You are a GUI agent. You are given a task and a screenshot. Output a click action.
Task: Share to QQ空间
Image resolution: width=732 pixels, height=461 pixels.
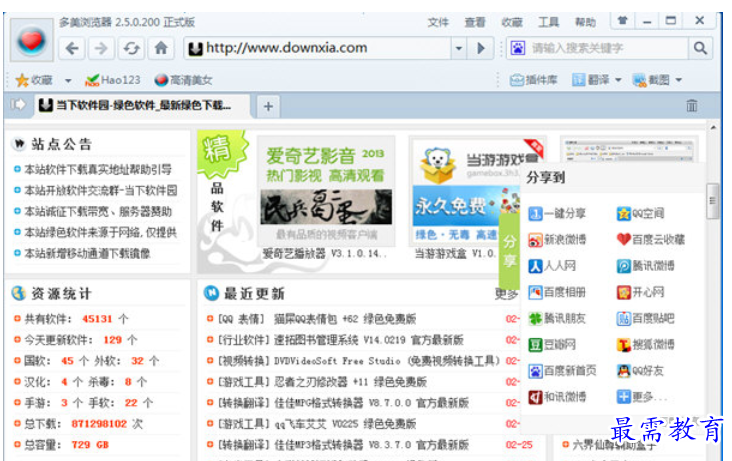[640, 214]
